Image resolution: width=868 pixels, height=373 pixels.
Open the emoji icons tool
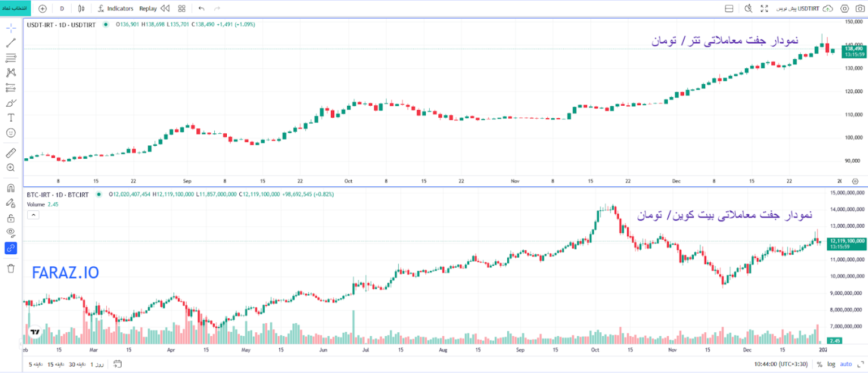pyautogui.click(x=11, y=133)
